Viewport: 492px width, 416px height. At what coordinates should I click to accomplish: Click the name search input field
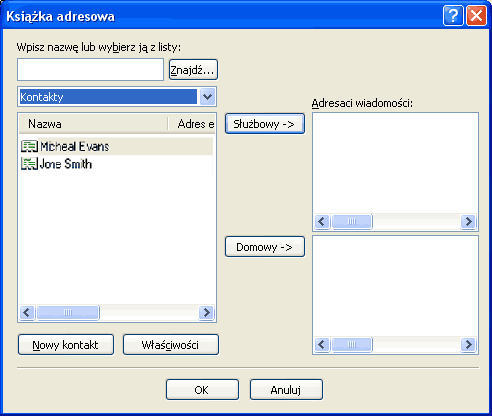pos(90,70)
